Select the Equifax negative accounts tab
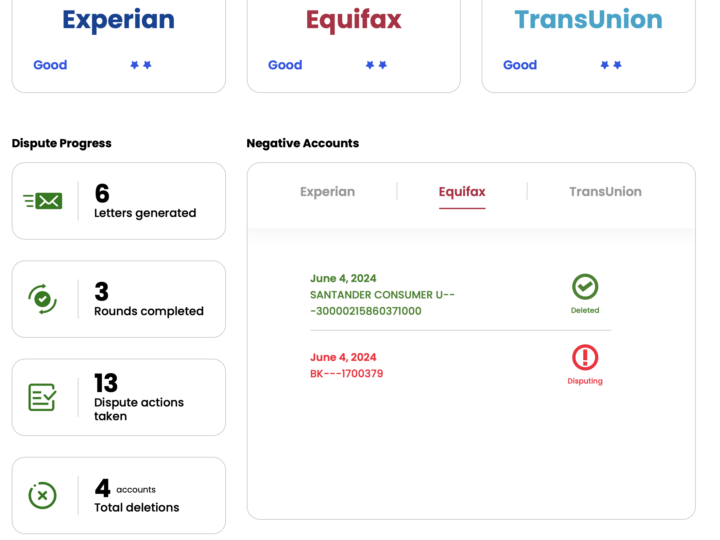The width and height of the screenshot is (720, 540). point(462,192)
